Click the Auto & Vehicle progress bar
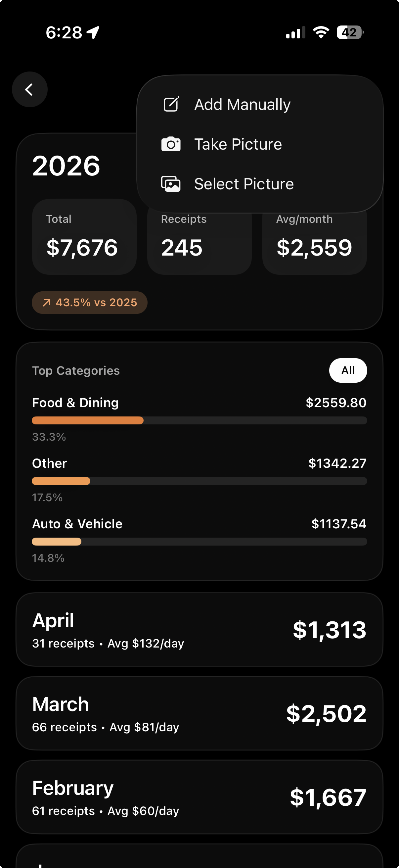The width and height of the screenshot is (399, 868). pos(199,542)
